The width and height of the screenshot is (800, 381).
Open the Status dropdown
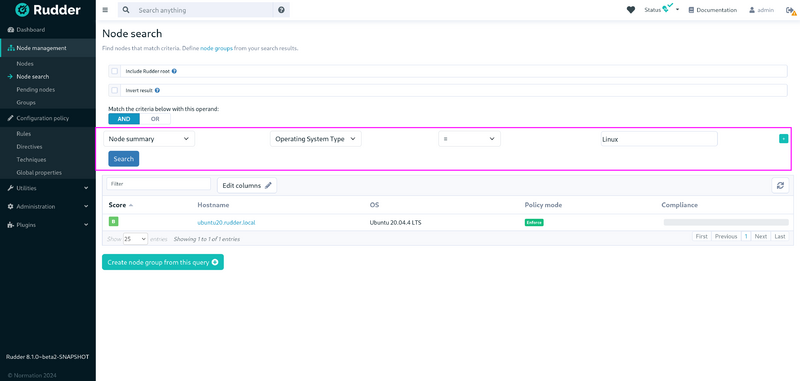(x=661, y=10)
